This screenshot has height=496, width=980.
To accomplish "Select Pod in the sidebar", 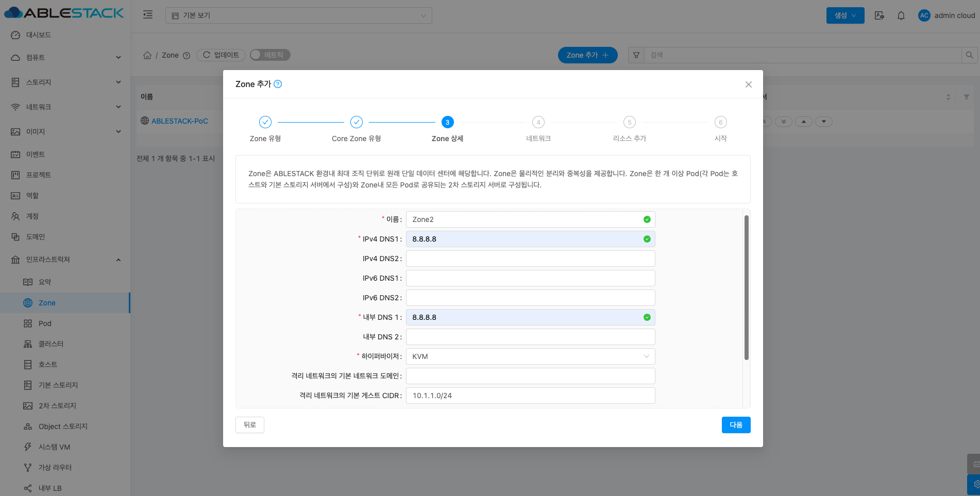I will pyautogui.click(x=45, y=323).
